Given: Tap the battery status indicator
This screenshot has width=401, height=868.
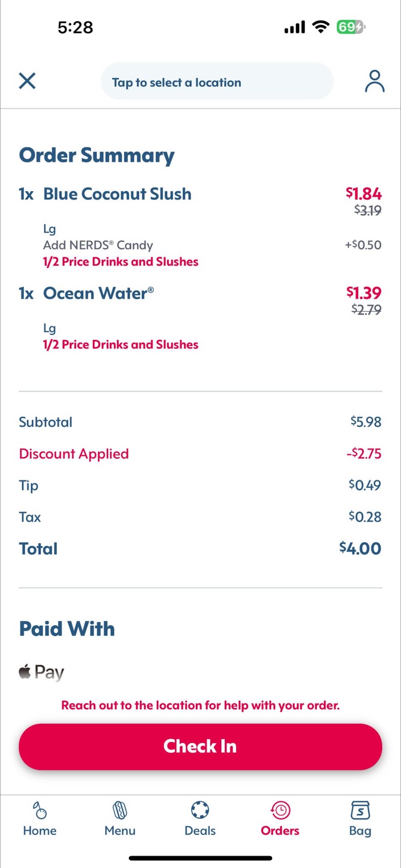Looking at the screenshot, I should point(350,27).
